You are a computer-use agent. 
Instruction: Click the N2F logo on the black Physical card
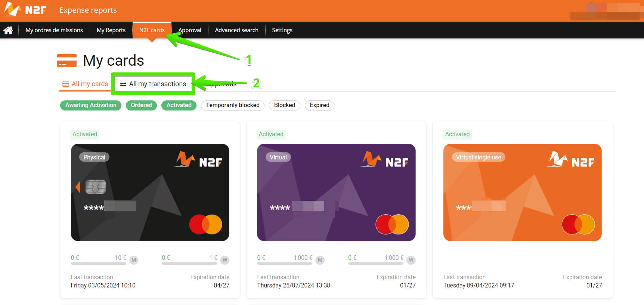(198, 159)
